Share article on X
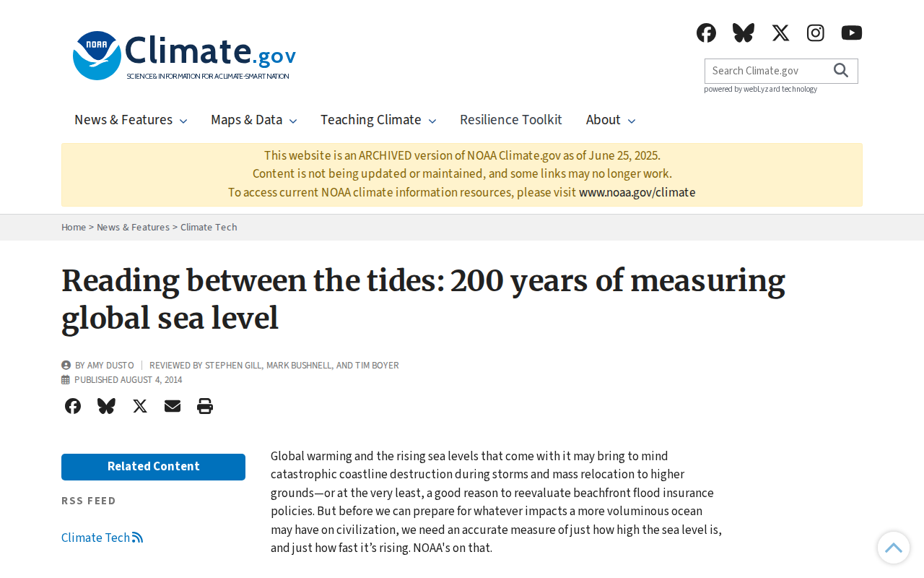924x578 pixels. (x=140, y=406)
